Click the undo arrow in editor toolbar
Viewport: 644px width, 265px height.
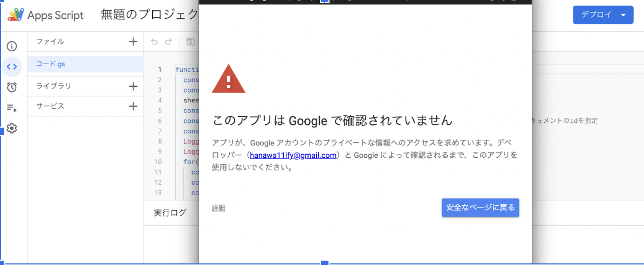155,41
